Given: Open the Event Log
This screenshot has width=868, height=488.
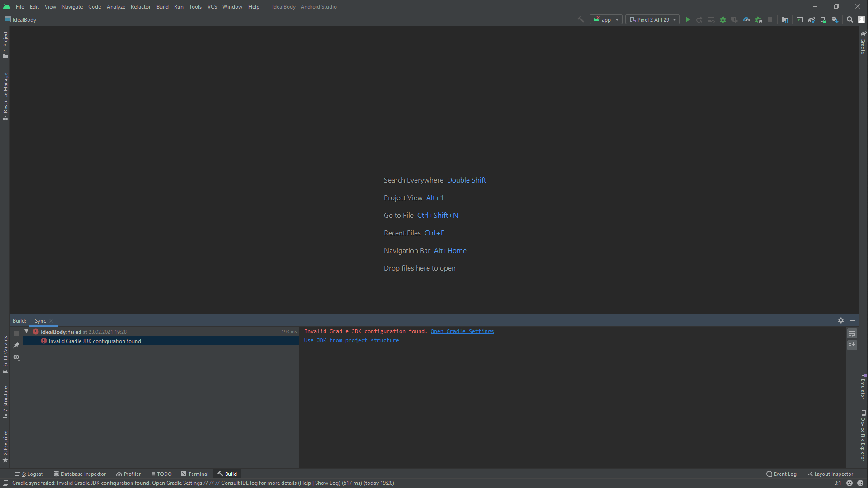Looking at the screenshot, I should point(781,474).
